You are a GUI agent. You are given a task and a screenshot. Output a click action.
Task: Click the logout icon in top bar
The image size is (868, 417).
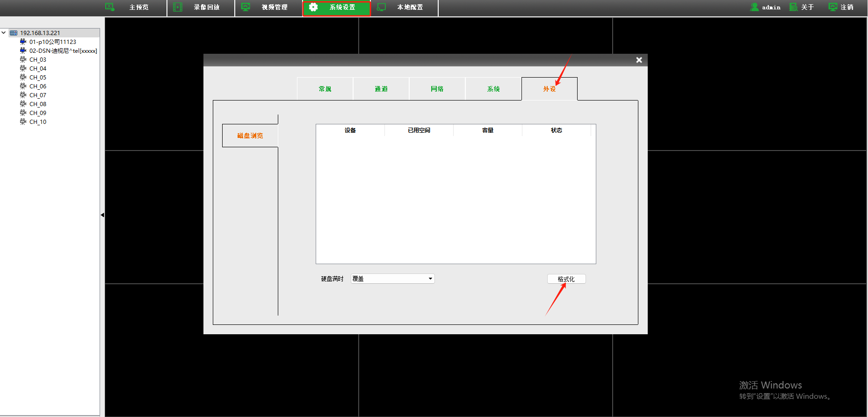coord(832,7)
